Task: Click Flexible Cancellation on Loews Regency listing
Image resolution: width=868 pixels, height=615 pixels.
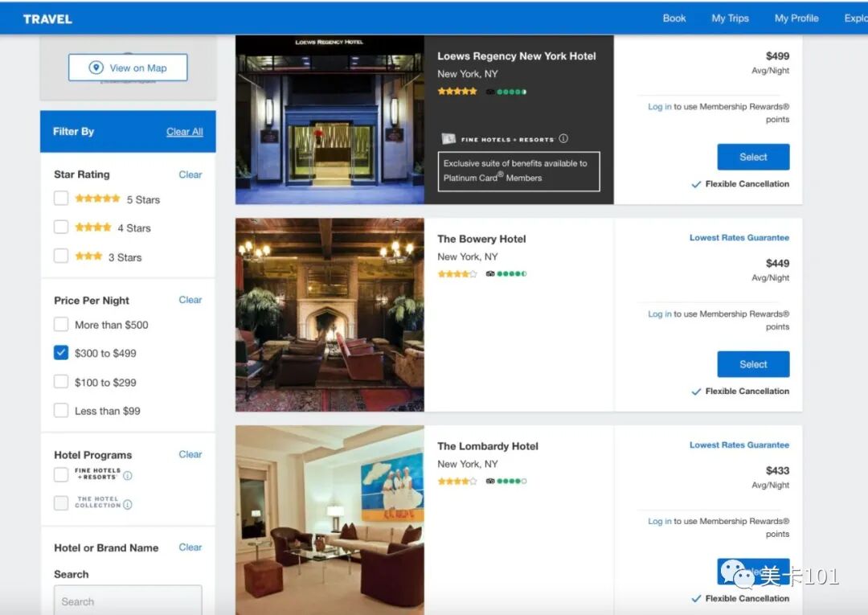Action: pos(741,184)
